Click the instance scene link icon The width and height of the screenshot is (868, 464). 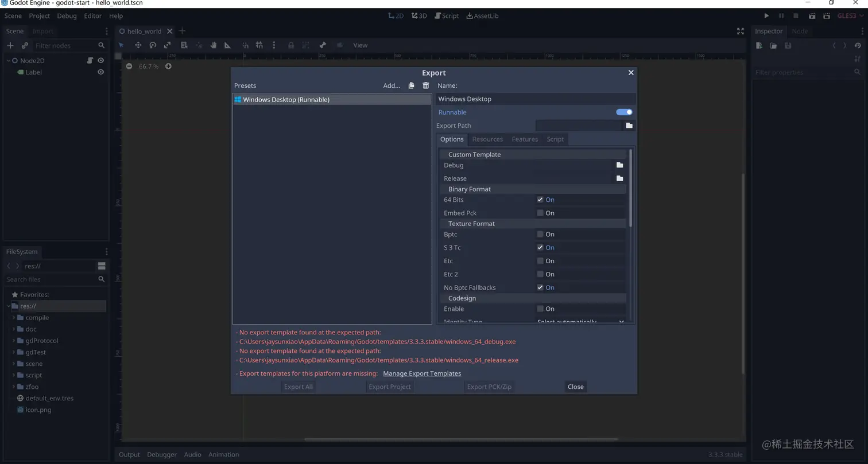click(x=25, y=45)
